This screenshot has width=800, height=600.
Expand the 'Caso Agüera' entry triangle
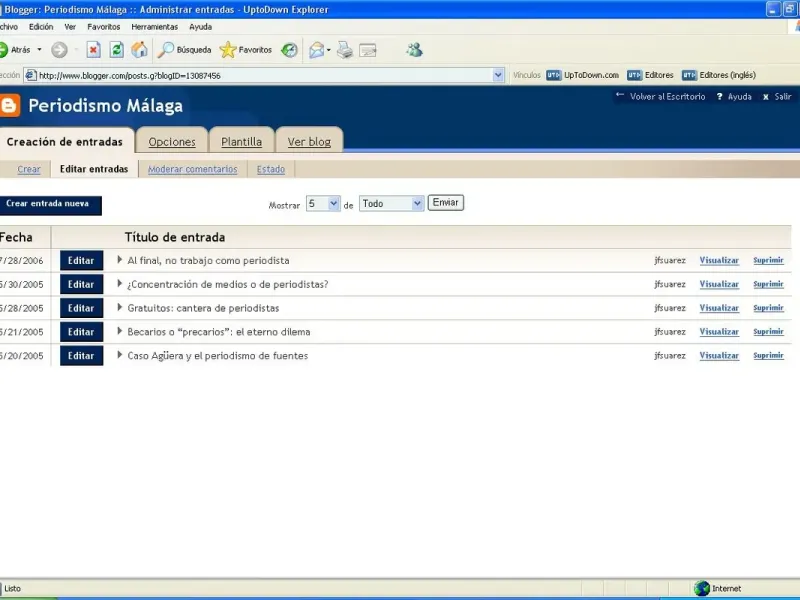click(120, 355)
